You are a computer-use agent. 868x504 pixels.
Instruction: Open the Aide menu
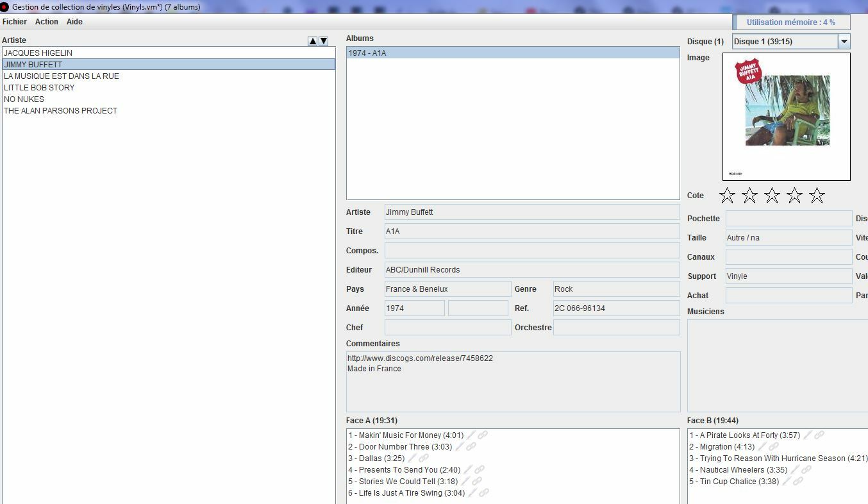click(74, 22)
